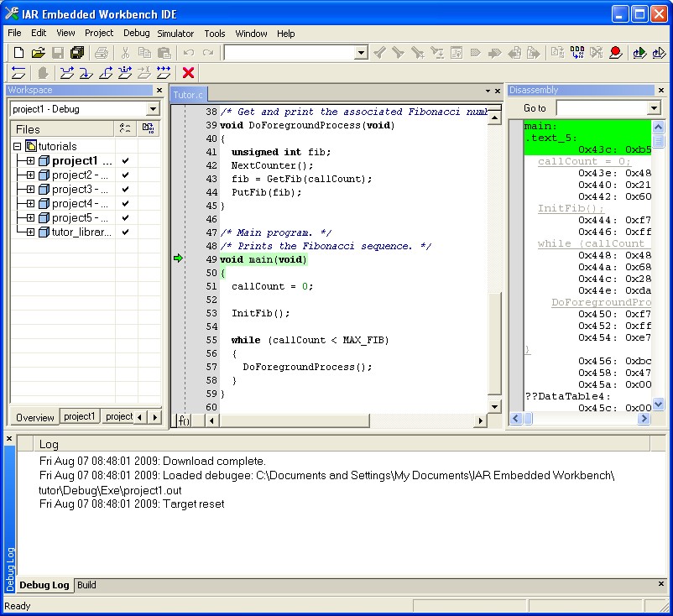Screen dimensions: 673x616
Task: Select the Tutor.c editor tab
Action: click(x=188, y=95)
